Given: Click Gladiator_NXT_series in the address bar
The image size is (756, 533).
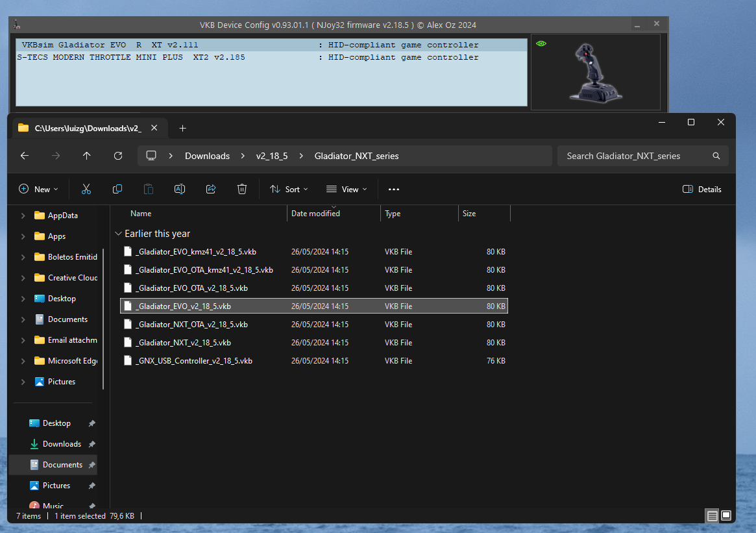Looking at the screenshot, I should pyautogui.click(x=357, y=156).
